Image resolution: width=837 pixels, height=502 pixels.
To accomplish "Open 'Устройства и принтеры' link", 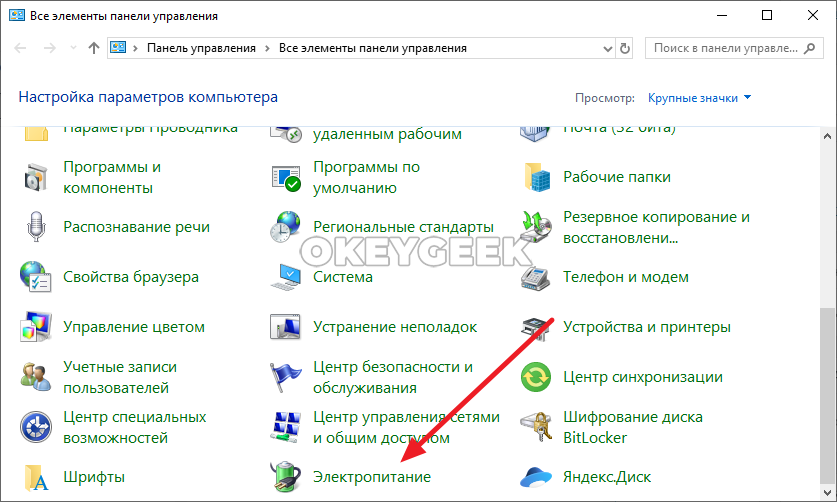I will click(x=646, y=327).
